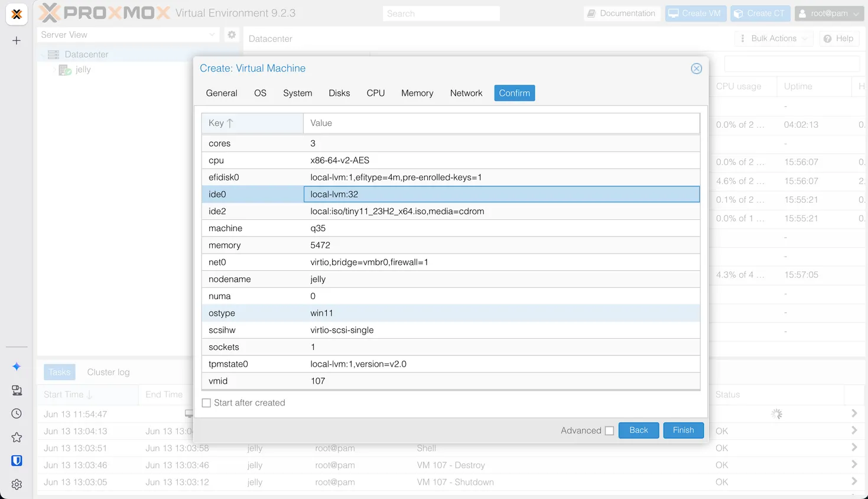The image size is (868, 499).
Task: Click the Value column header
Action: (501, 123)
